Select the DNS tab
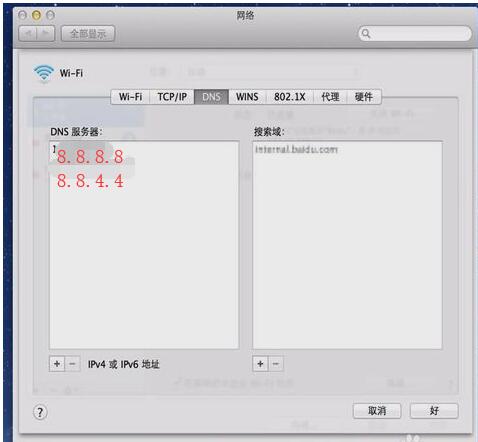Screen dimensions: 478x442 (x=211, y=97)
